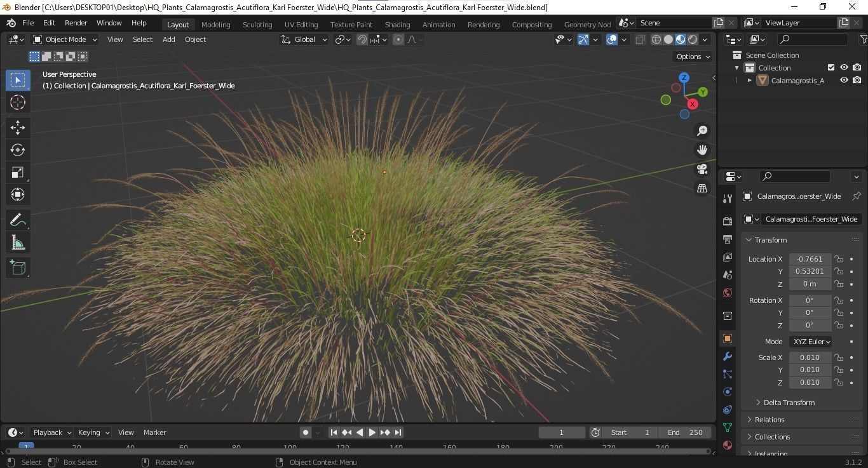
Task: Toggle X-Ray mode in viewport header
Action: coord(640,39)
